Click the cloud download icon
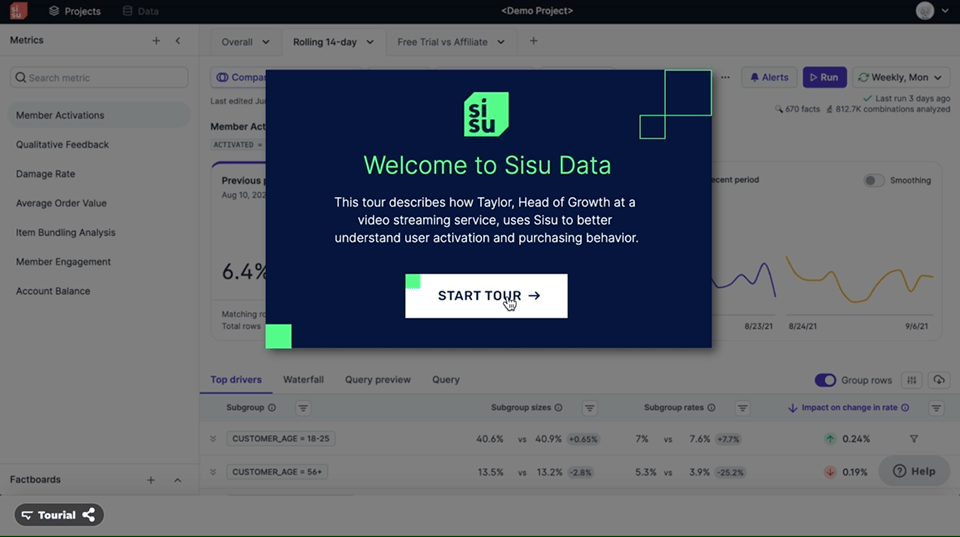Viewport: 960px width, 537px height. [x=939, y=380]
